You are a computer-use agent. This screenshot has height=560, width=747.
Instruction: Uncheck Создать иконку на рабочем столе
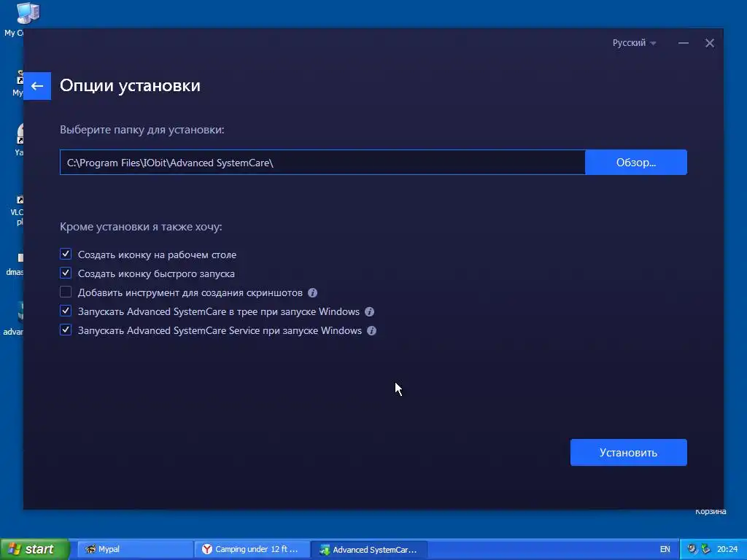point(66,254)
